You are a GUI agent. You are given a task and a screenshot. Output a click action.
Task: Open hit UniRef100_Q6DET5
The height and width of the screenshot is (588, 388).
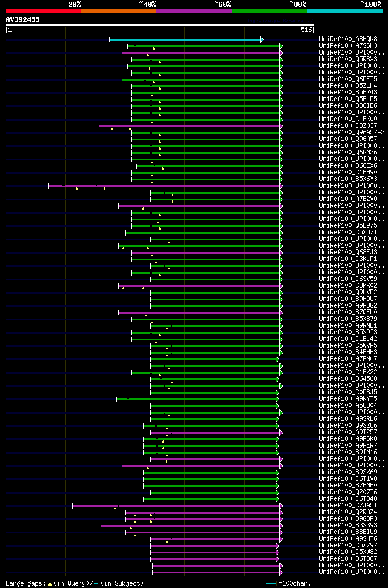348,79
